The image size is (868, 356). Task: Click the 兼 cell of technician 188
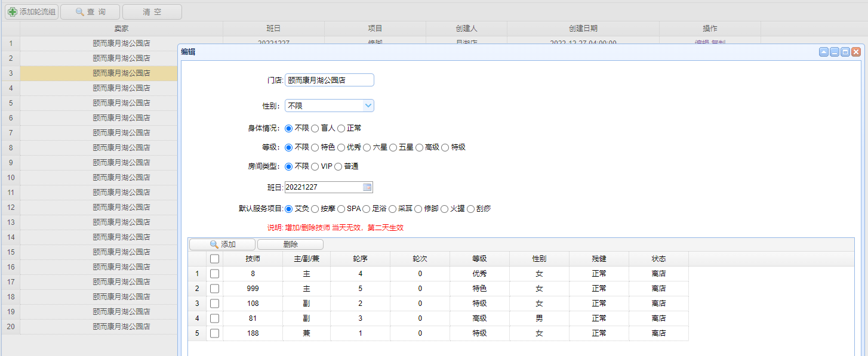click(x=307, y=333)
